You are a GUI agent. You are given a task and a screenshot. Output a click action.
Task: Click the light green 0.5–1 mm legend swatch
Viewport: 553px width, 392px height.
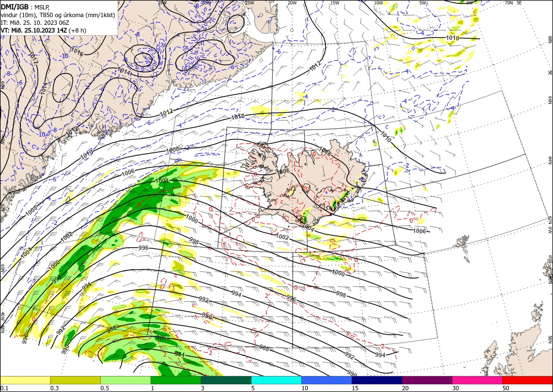pos(126,380)
